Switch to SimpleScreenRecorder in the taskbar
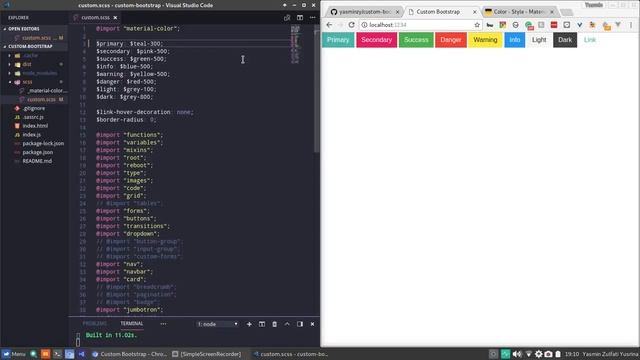The width and height of the screenshot is (640, 360). (207, 354)
